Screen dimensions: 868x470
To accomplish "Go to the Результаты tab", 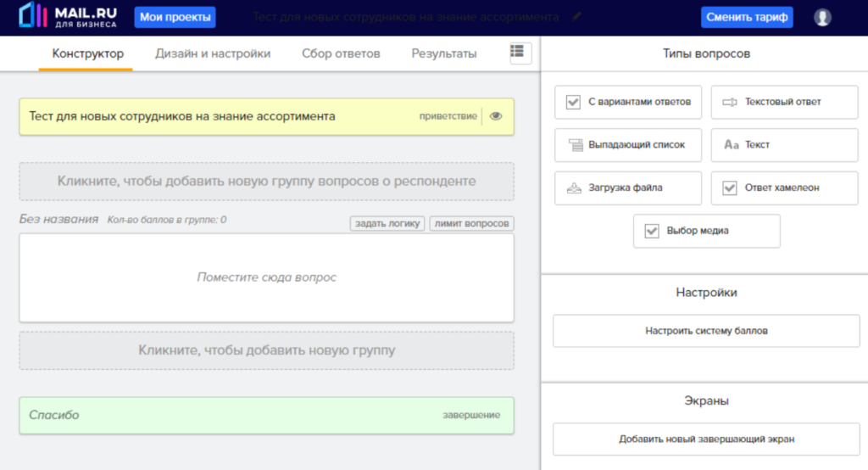I will (444, 53).
